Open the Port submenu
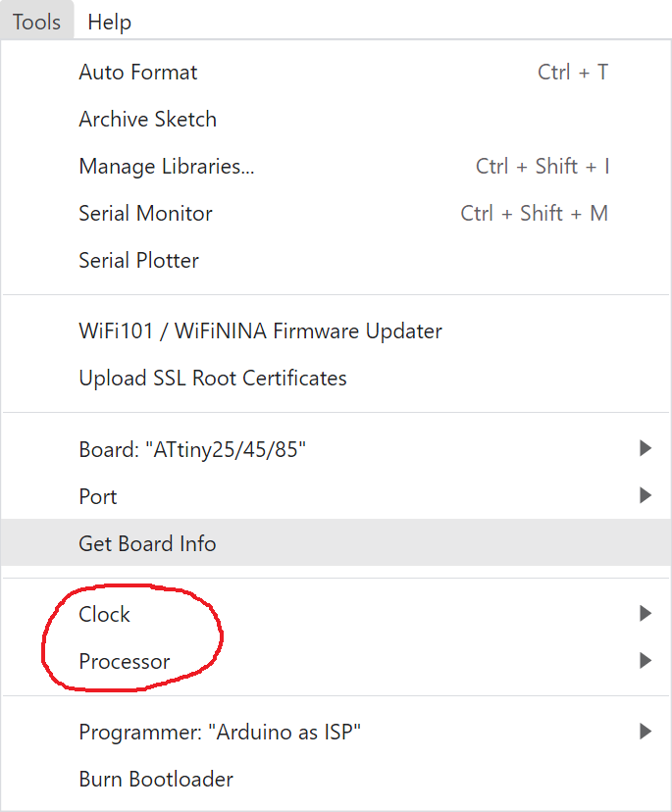The image size is (672, 812). click(98, 496)
